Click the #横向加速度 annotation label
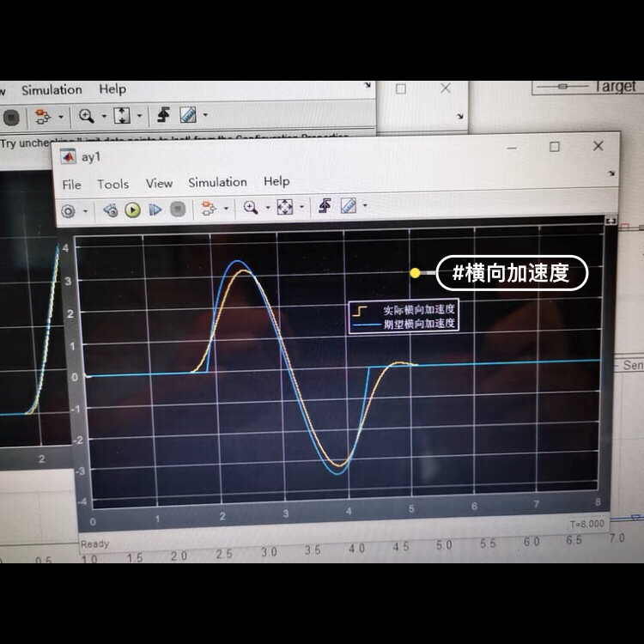Image resolution: width=644 pixels, height=644 pixels. click(x=512, y=273)
